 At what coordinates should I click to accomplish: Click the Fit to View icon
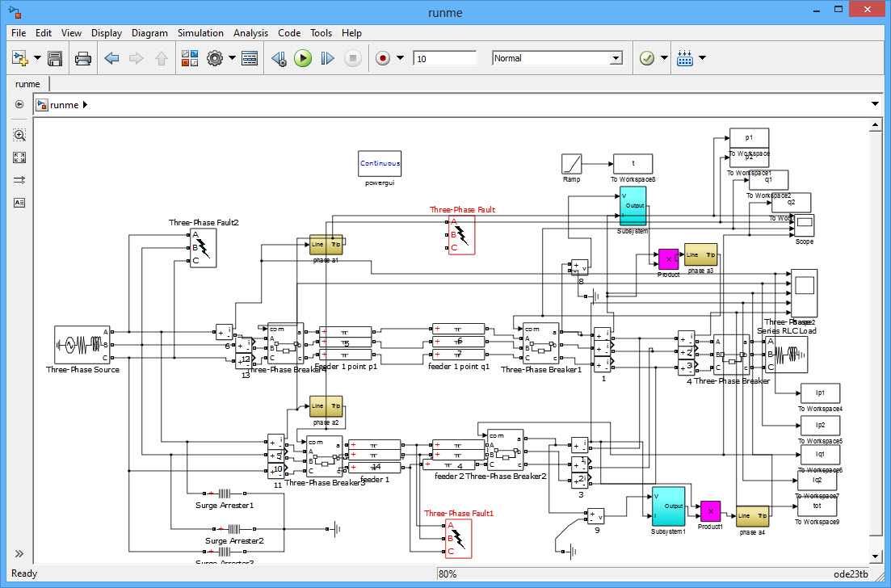[x=19, y=158]
